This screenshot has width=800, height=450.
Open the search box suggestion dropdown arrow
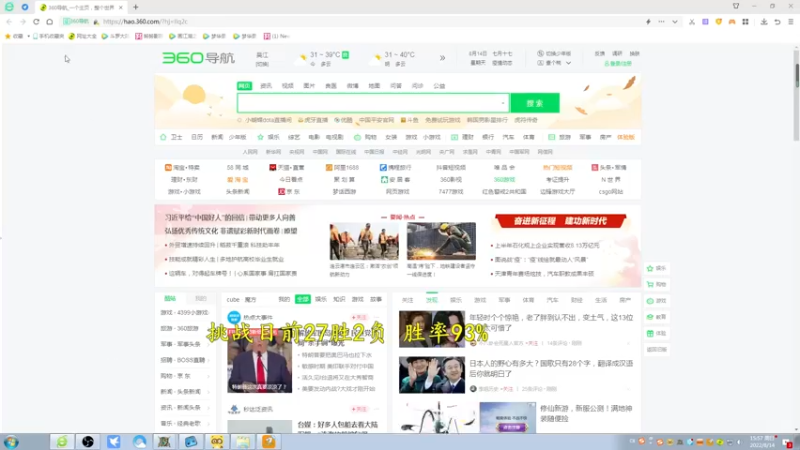pos(503,103)
